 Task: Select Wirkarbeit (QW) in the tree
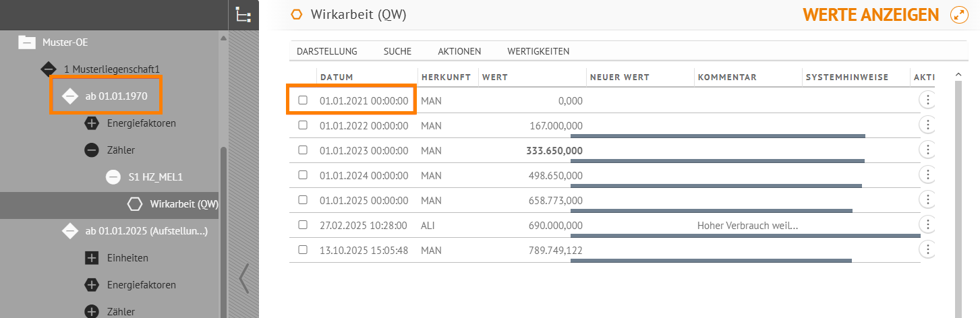pos(183,203)
